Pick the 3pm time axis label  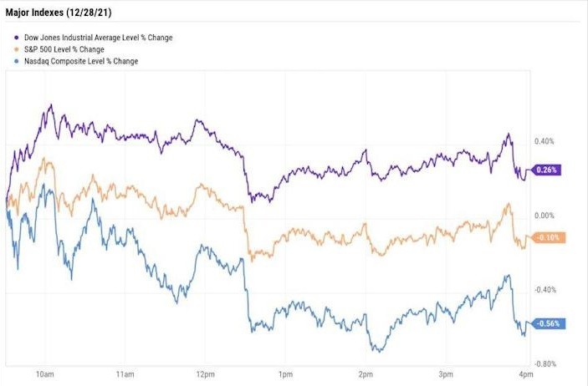point(445,373)
